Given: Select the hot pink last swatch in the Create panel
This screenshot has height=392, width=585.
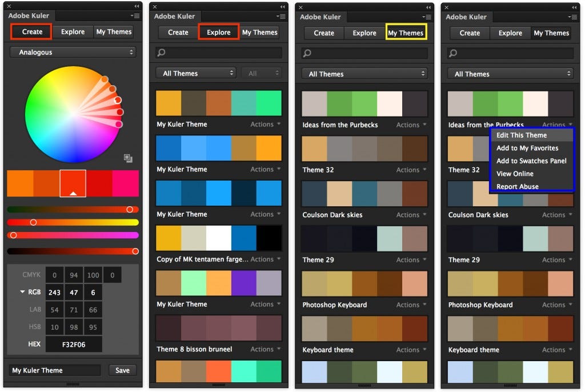Looking at the screenshot, I should coord(126,183).
